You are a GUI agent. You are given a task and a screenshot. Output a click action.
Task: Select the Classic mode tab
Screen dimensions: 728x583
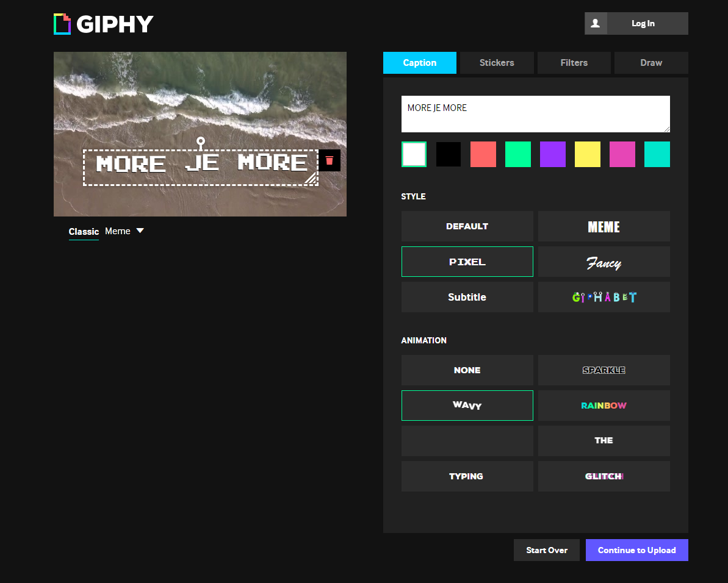(x=84, y=232)
